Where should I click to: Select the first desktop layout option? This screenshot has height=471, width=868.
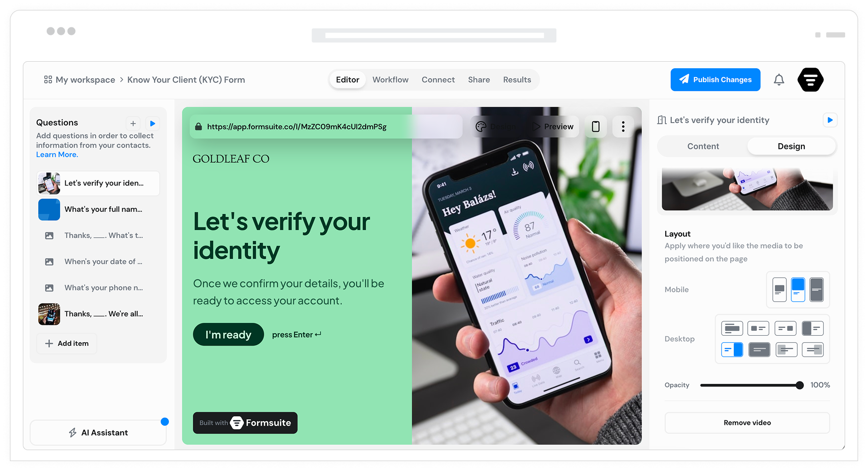[732, 328]
